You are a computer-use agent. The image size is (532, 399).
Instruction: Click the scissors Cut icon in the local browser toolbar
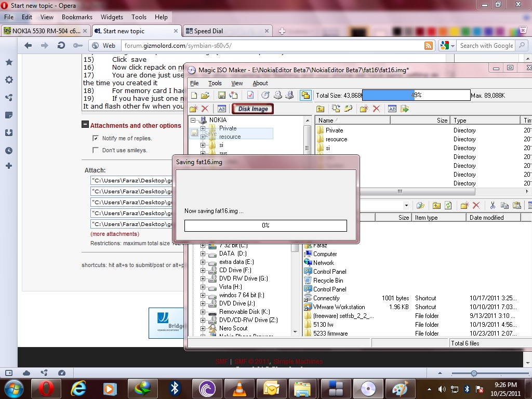coord(493,205)
